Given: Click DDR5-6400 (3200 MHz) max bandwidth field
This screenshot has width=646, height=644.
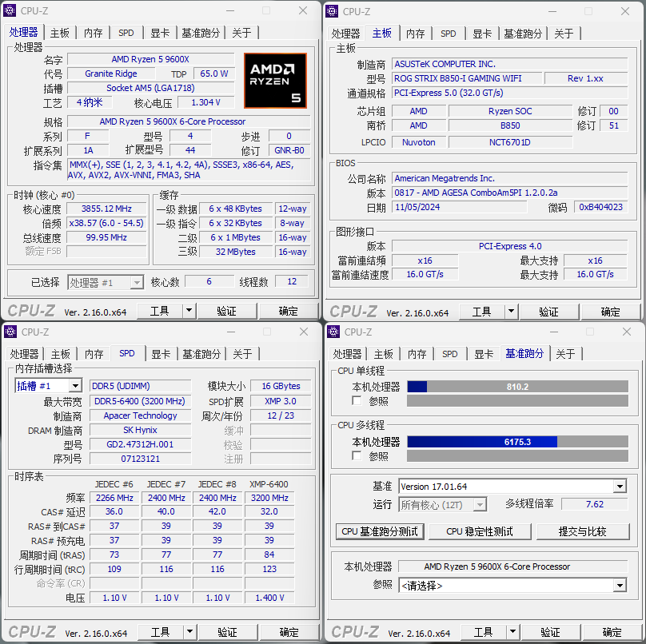Looking at the screenshot, I should tap(140, 401).
